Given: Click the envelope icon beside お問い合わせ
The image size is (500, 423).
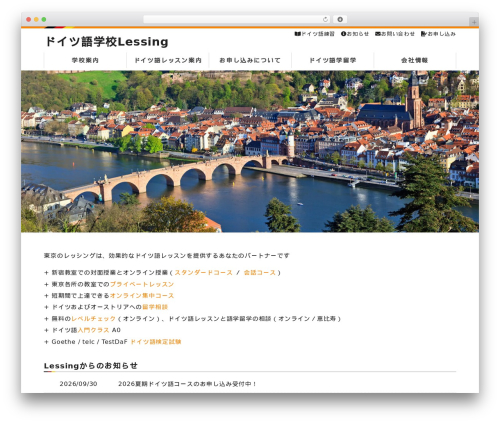Looking at the screenshot, I should 378,34.
